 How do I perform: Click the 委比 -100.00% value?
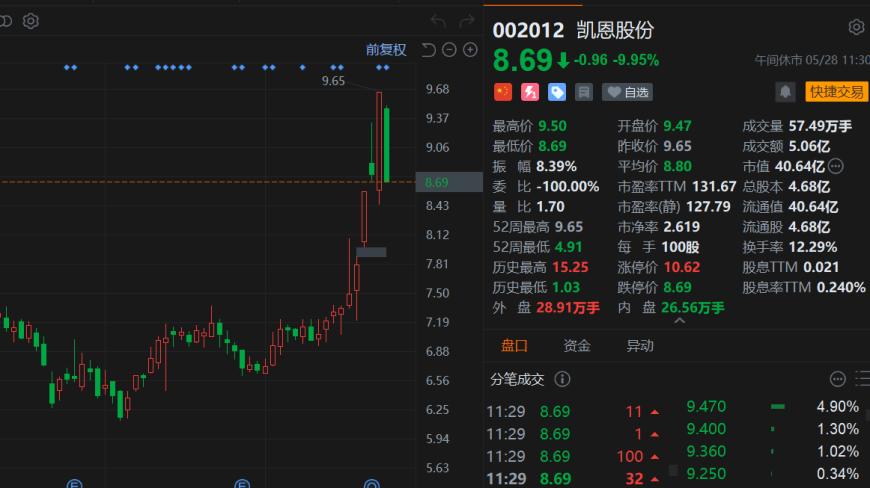(x=568, y=186)
